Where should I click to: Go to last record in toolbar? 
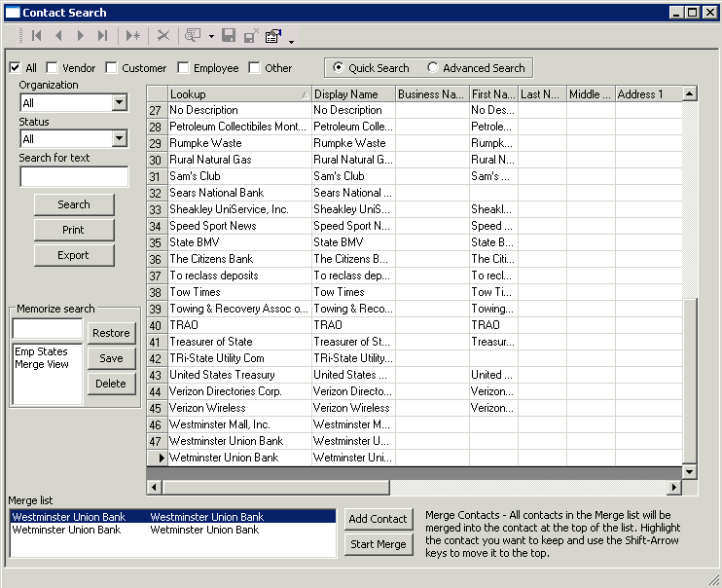(x=102, y=35)
